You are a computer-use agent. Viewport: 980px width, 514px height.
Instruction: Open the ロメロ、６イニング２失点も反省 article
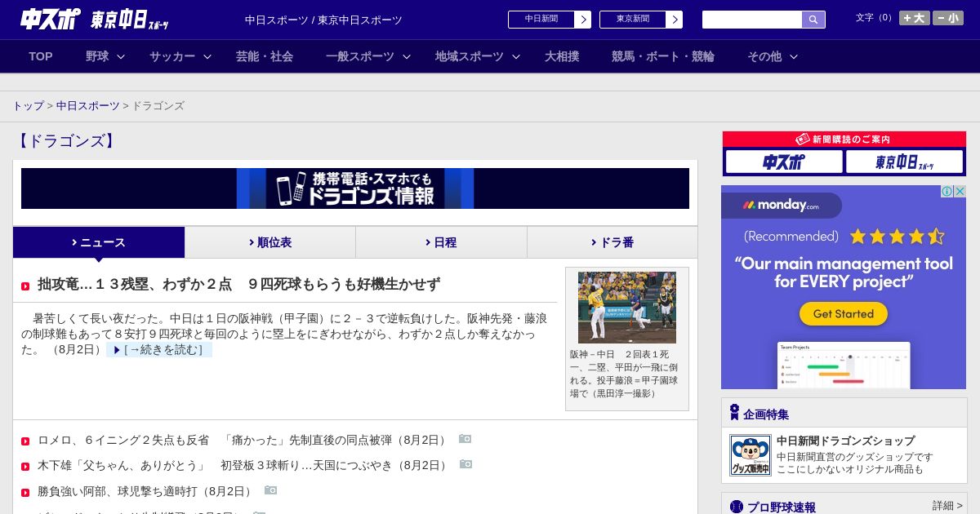click(243, 440)
